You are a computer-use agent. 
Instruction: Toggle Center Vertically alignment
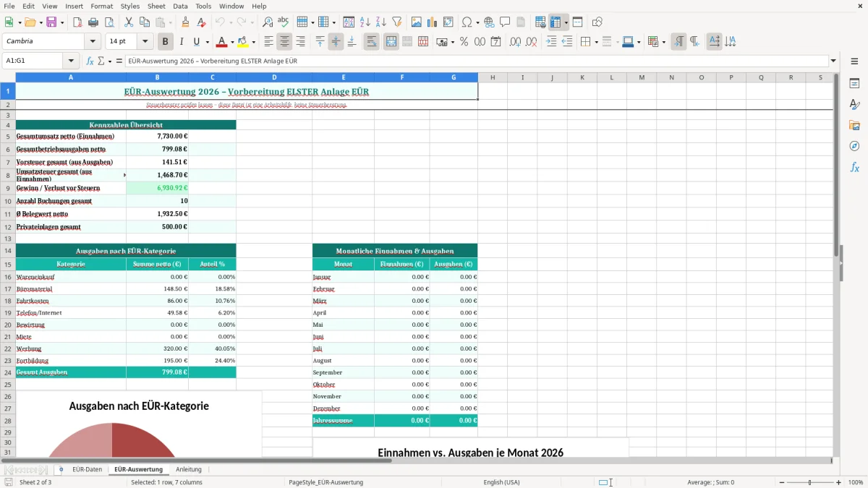336,42
